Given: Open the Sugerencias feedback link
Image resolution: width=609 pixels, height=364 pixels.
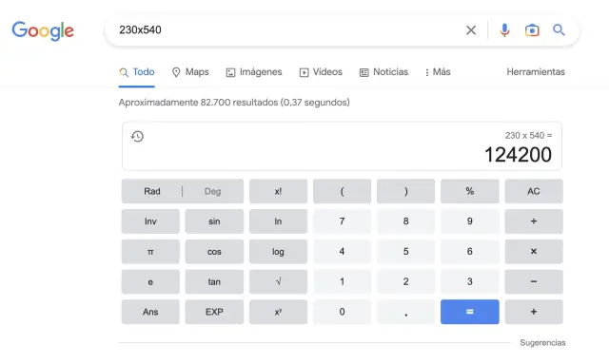Looking at the screenshot, I should (x=542, y=343).
